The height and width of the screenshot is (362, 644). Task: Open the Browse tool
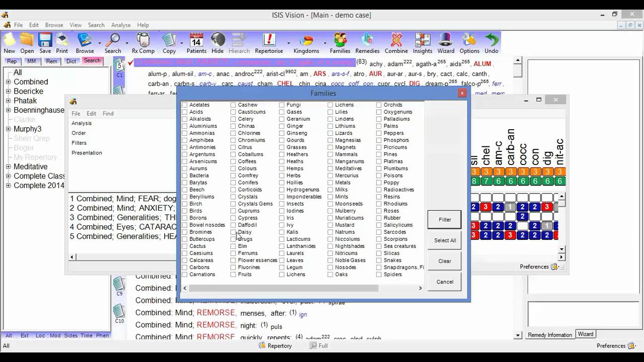pos(85,43)
